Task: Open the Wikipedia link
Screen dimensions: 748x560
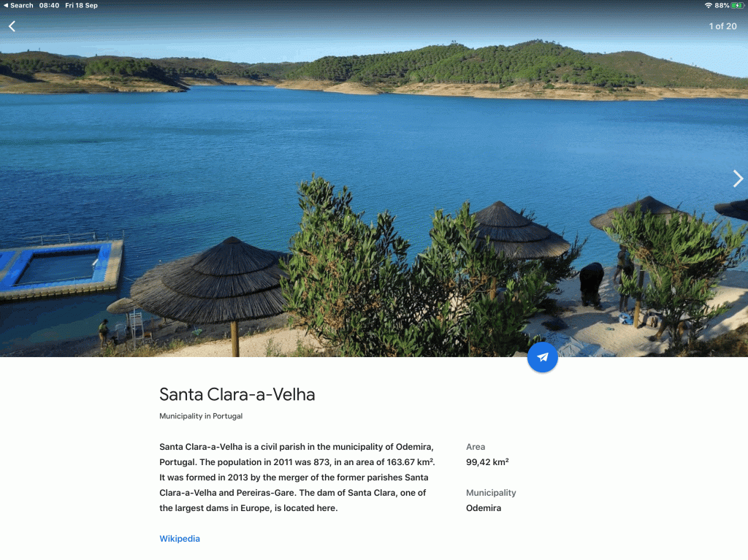Action: [180, 539]
